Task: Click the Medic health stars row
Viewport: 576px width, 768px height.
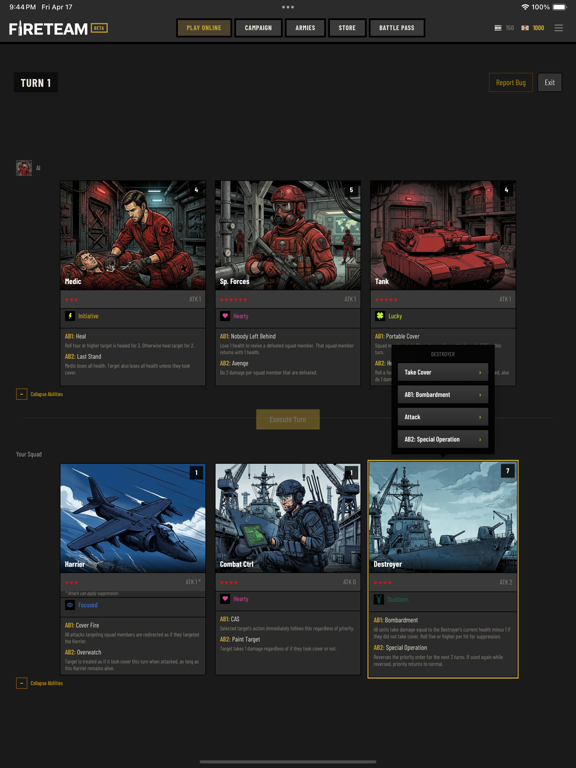Action: coord(72,299)
